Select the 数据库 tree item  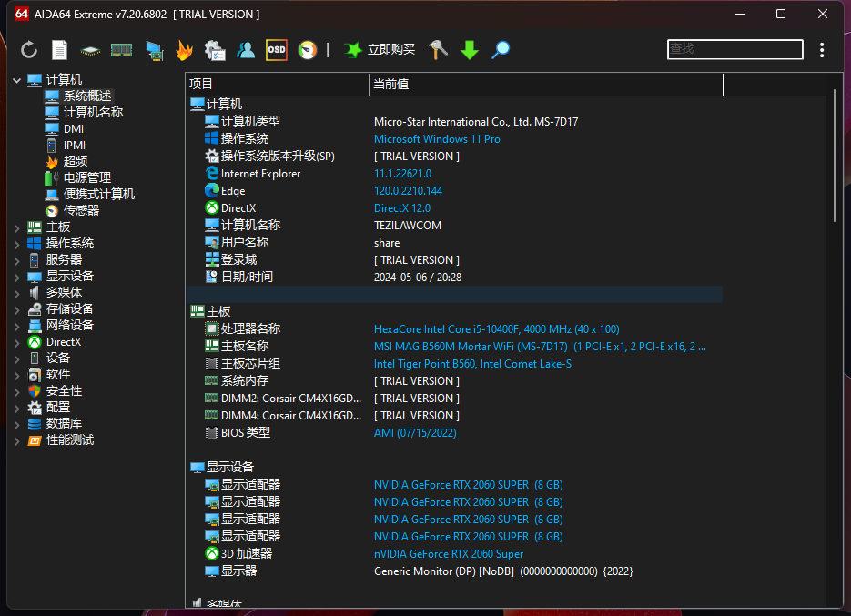point(64,423)
